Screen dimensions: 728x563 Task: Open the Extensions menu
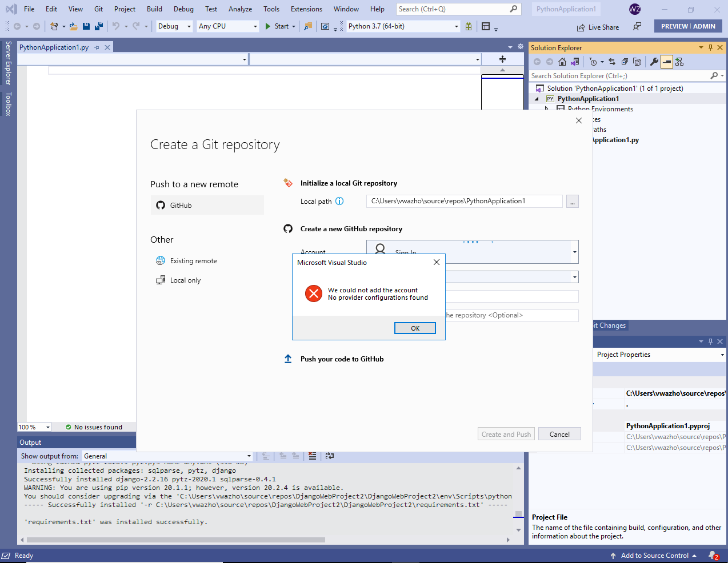(x=306, y=9)
